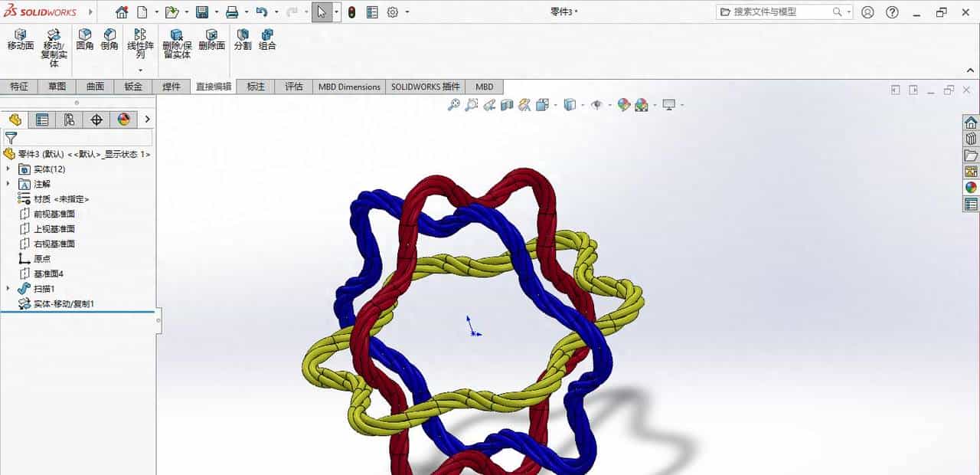Click the search box 搜索文件与模型
The width and height of the screenshot is (980, 475).
click(x=773, y=11)
